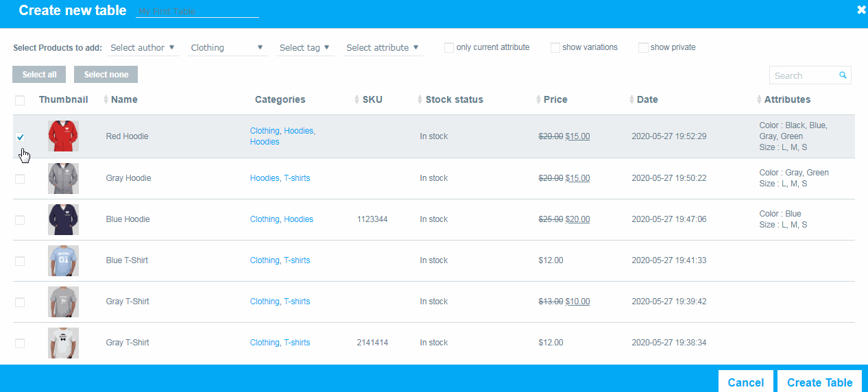Click the Price column sort arrows

[x=538, y=100]
